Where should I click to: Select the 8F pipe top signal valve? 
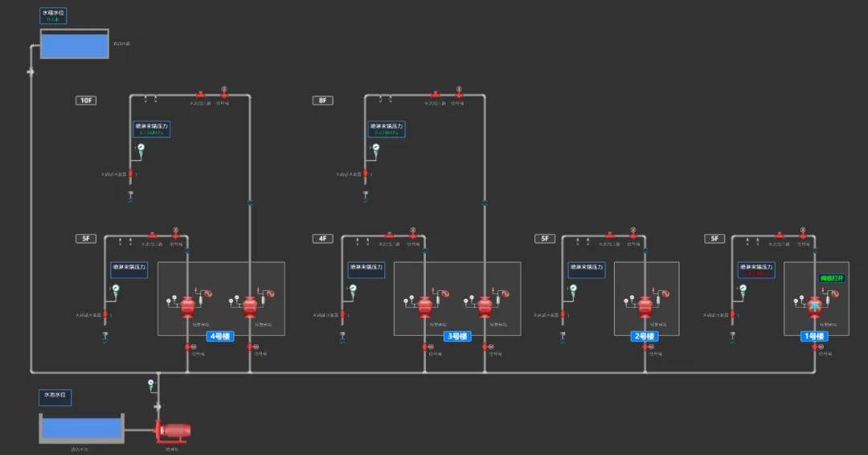[458, 92]
